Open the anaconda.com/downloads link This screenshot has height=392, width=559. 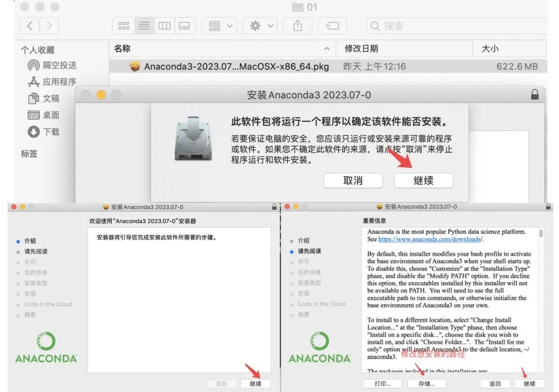[430, 239]
